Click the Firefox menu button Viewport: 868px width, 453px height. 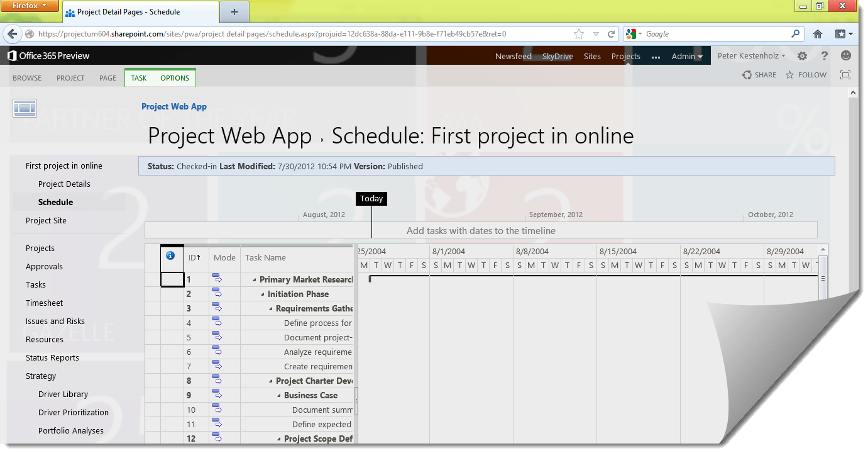click(31, 6)
